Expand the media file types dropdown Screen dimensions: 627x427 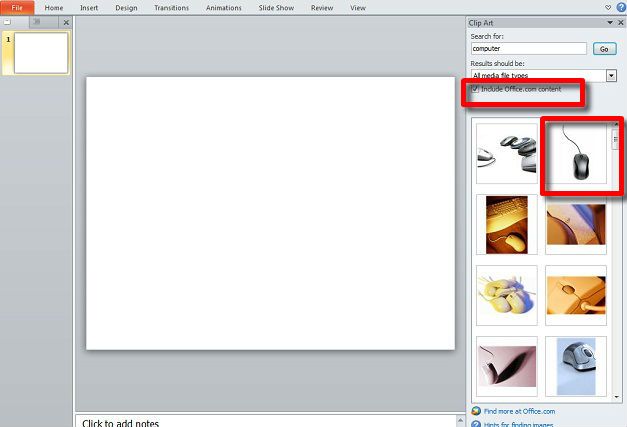(611, 75)
